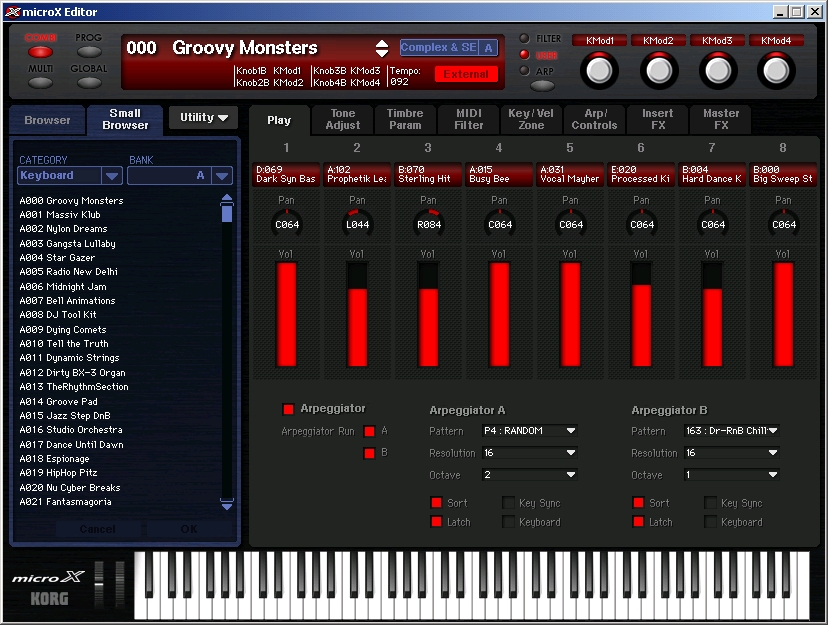Image resolution: width=828 pixels, height=625 pixels.
Task: Click the Complex & SE category button
Action: (x=439, y=48)
